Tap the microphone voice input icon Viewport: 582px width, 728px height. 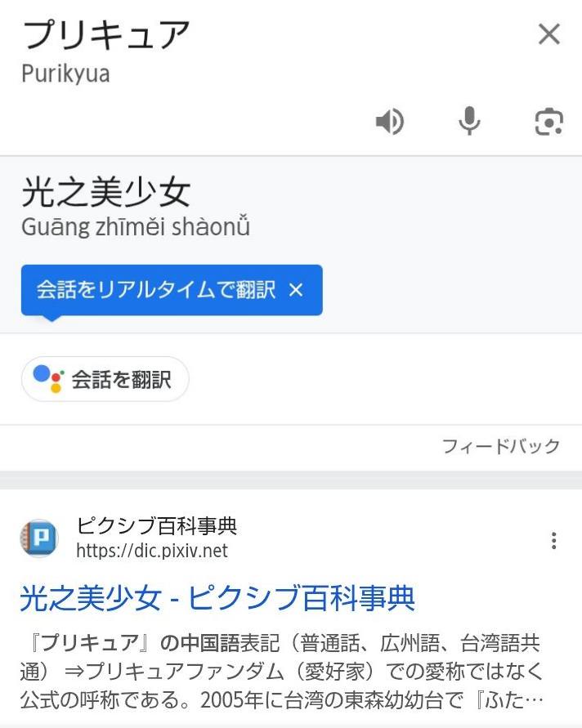tap(469, 122)
